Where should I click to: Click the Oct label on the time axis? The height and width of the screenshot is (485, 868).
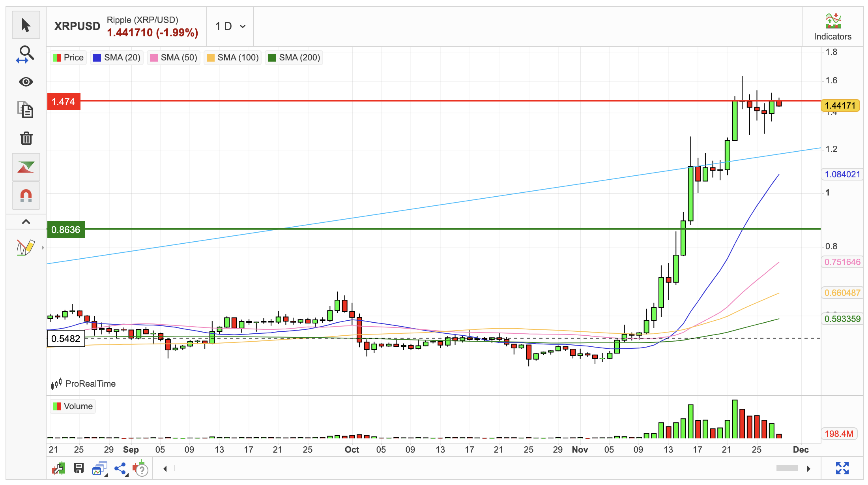click(x=352, y=449)
